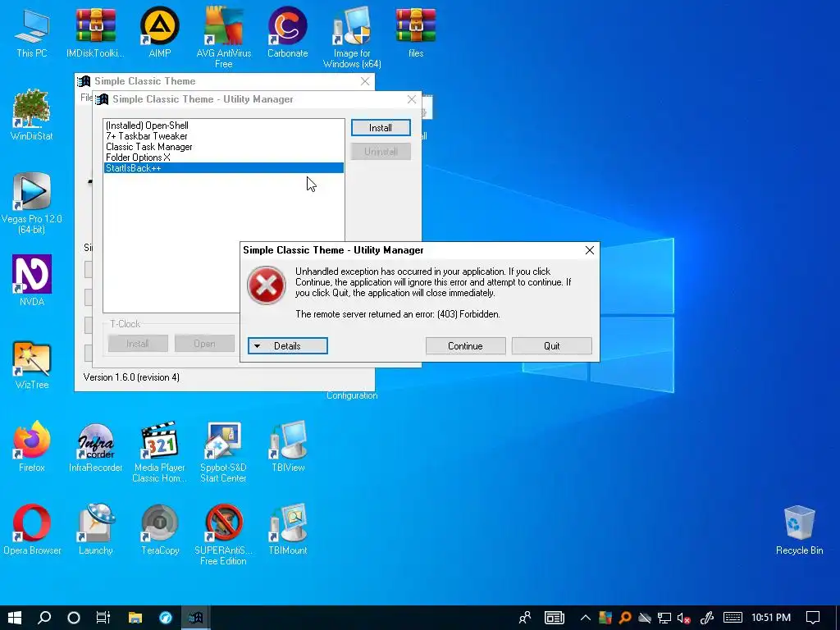
Task: Launch TeraCopy from desktop
Action: tap(160, 529)
